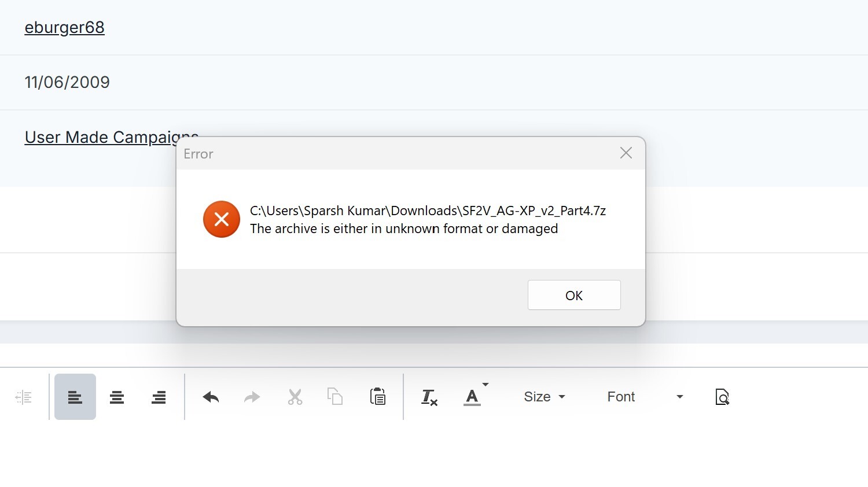Click the red error icon in dialog
868x487 pixels.
click(222, 219)
